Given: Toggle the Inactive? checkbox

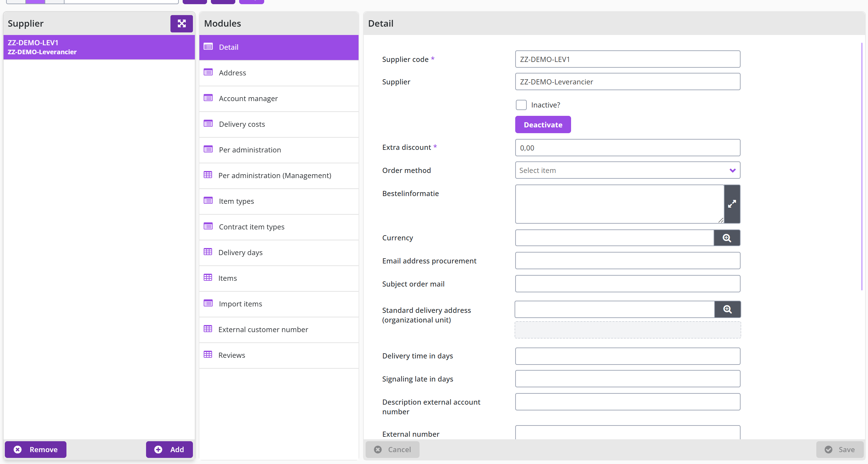Looking at the screenshot, I should [x=521, y=105].
